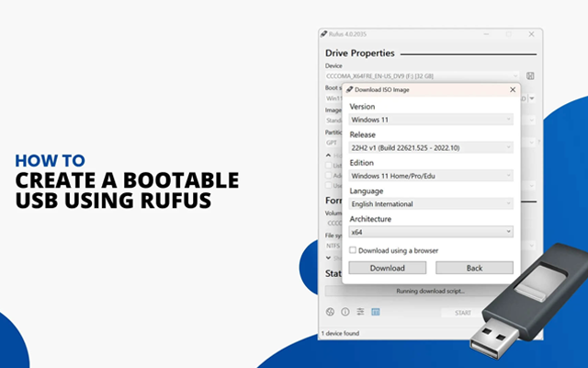Expand the Version dropdown showing Windows 11
This screenshot has width=588, height=368.
coord(431,119)
